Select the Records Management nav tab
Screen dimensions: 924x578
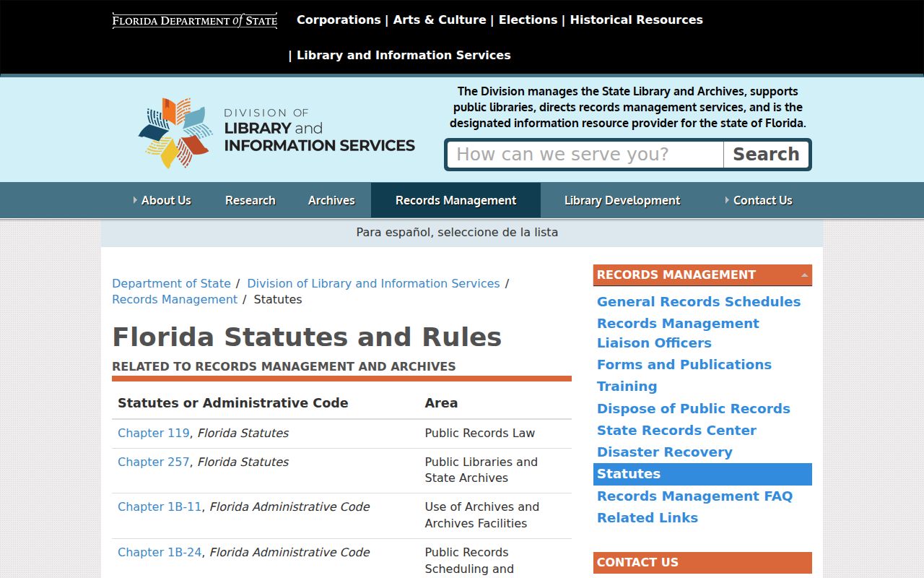[x=456, y=200]
